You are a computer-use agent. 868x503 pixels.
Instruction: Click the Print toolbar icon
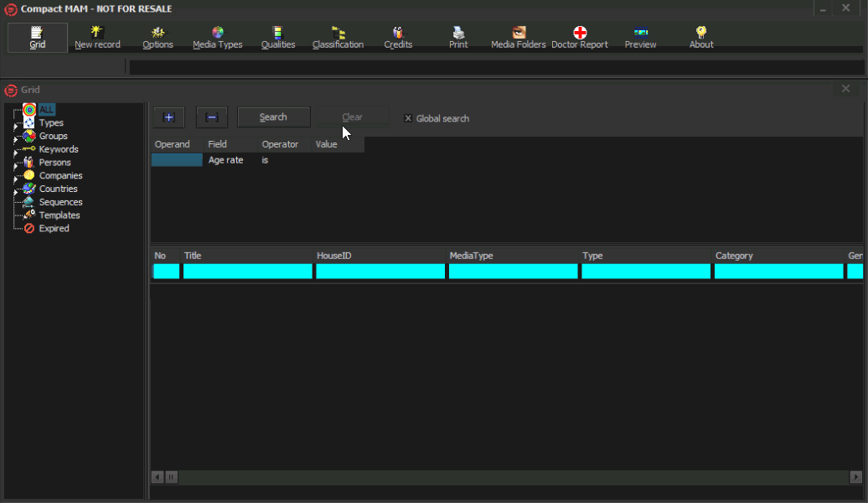click(458, 38)
